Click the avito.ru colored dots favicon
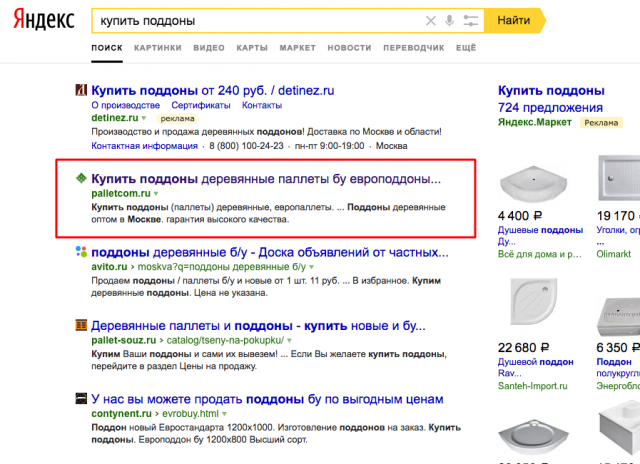 coord(81,252)
